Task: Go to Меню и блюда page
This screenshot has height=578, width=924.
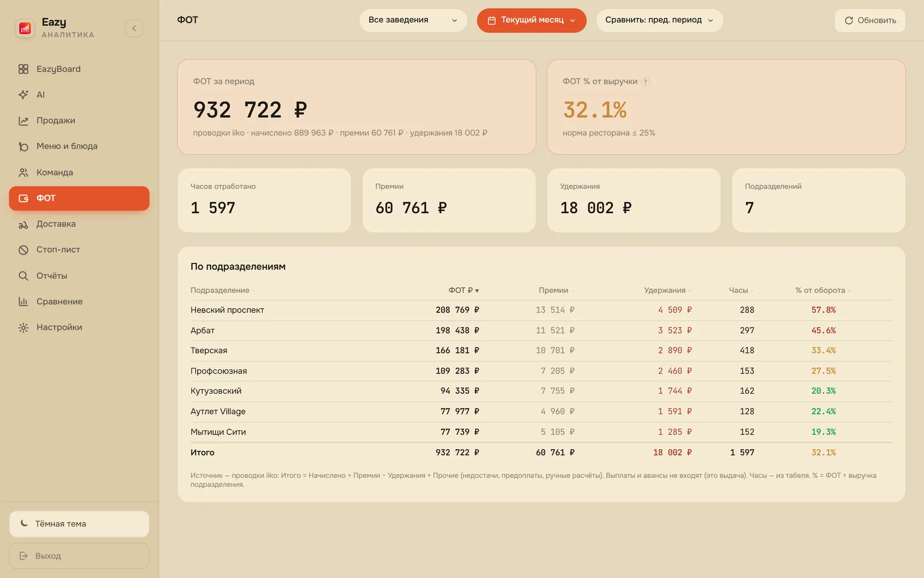Action: coord(79,146)
